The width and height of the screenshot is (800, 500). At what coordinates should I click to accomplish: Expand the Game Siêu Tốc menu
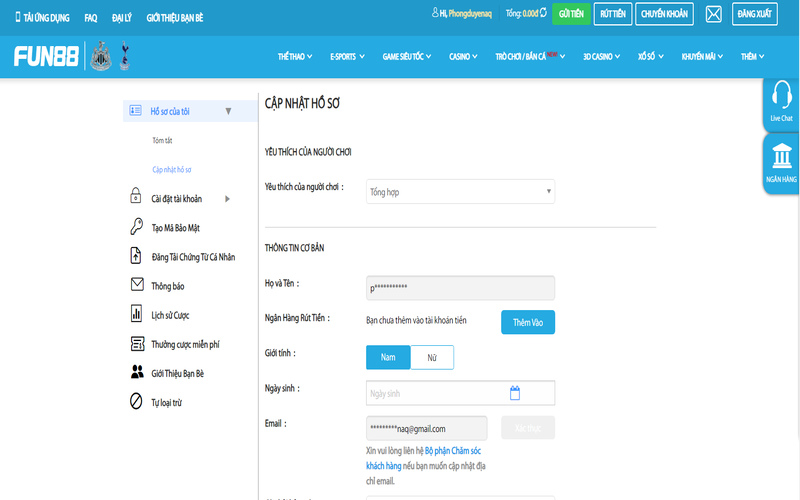point(407,57)
